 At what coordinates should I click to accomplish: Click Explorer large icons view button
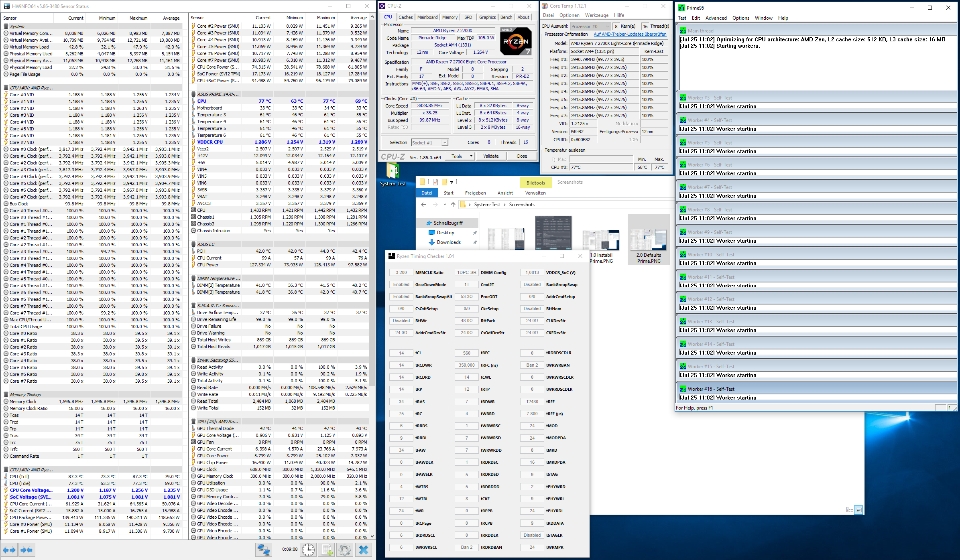tap(858, 510)
